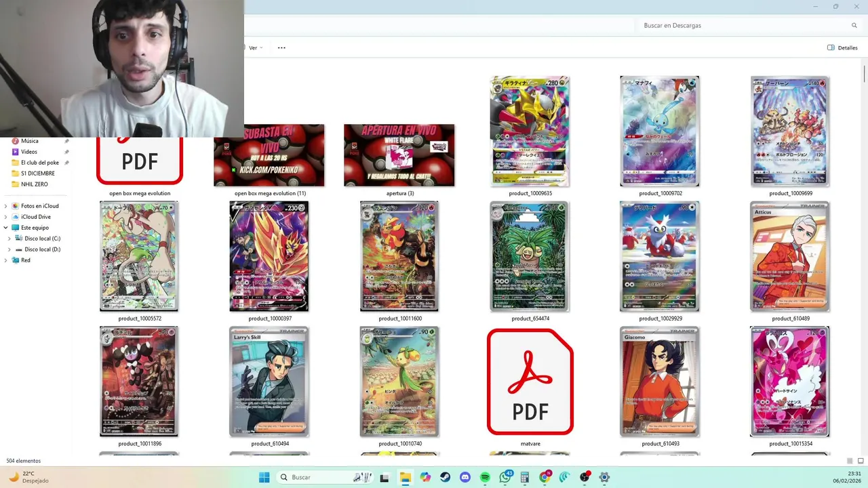Select Este equipo in sidebar
This screenshot has height=488, width=868.
coord(35,228)
